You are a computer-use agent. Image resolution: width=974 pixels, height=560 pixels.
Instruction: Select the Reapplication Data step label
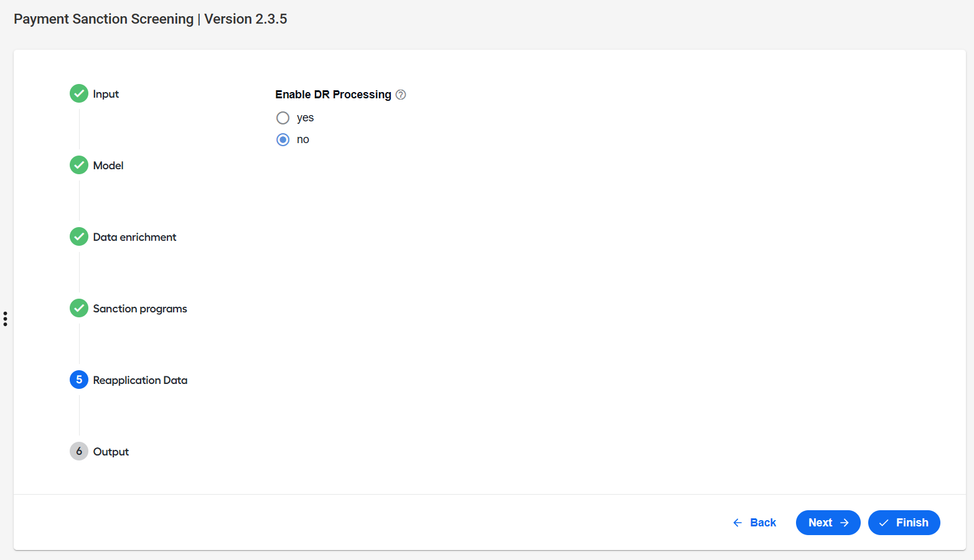pyautogui.click(x=140, y=380)
